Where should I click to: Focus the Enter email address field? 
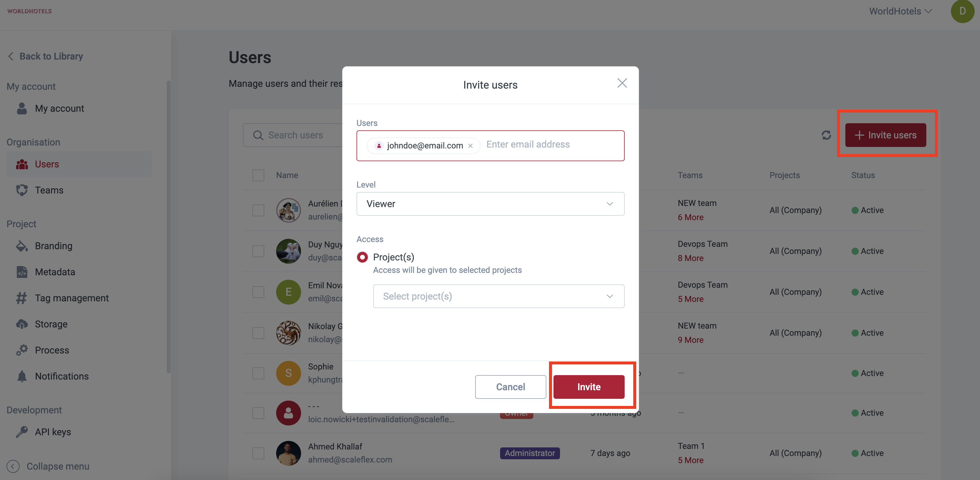552,145
